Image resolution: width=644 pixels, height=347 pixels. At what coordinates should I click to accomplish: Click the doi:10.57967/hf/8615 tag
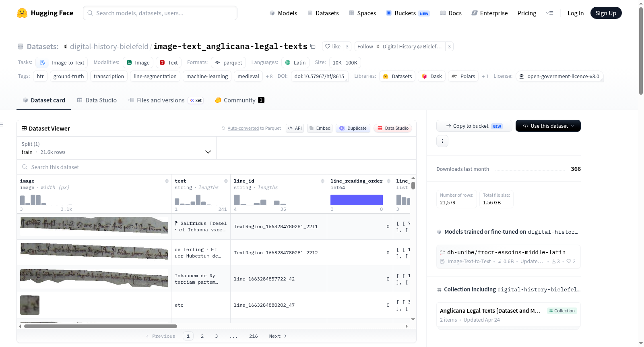(319, 76)
